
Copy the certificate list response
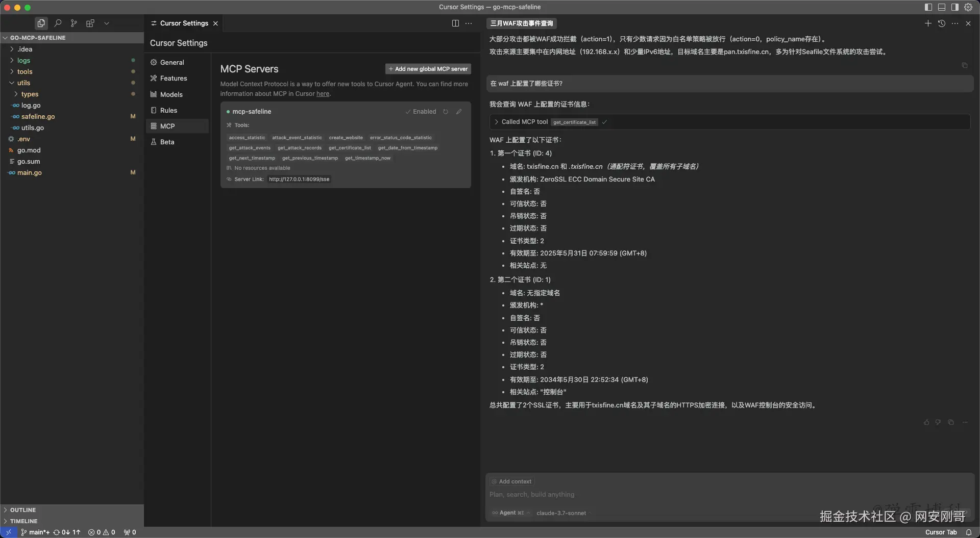click(951, 422)
